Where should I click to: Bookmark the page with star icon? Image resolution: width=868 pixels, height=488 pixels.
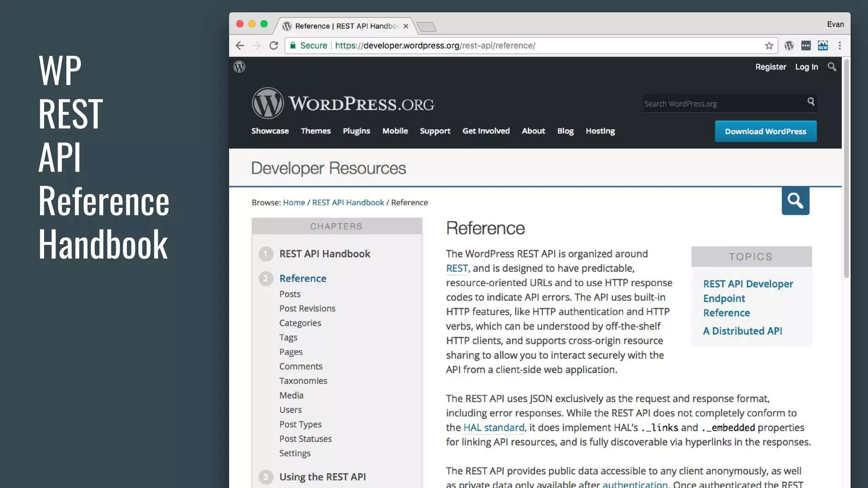(x=769, y=45)
